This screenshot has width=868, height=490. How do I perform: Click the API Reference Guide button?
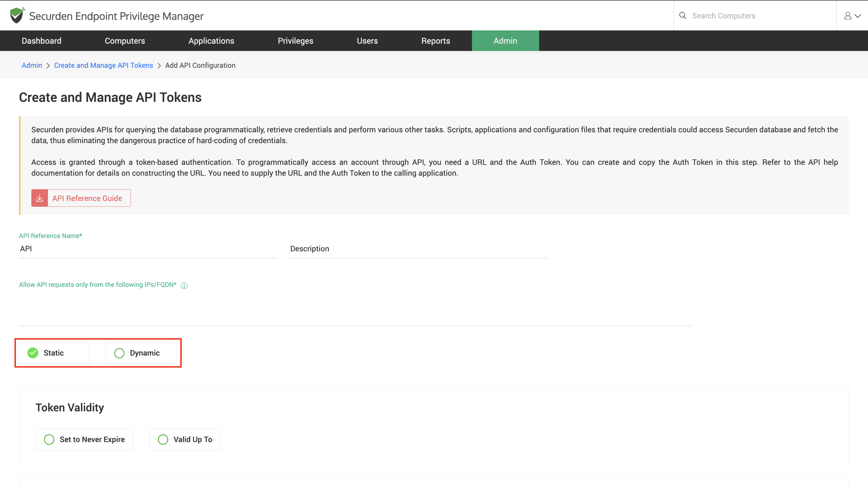click(x=87, y=198)
